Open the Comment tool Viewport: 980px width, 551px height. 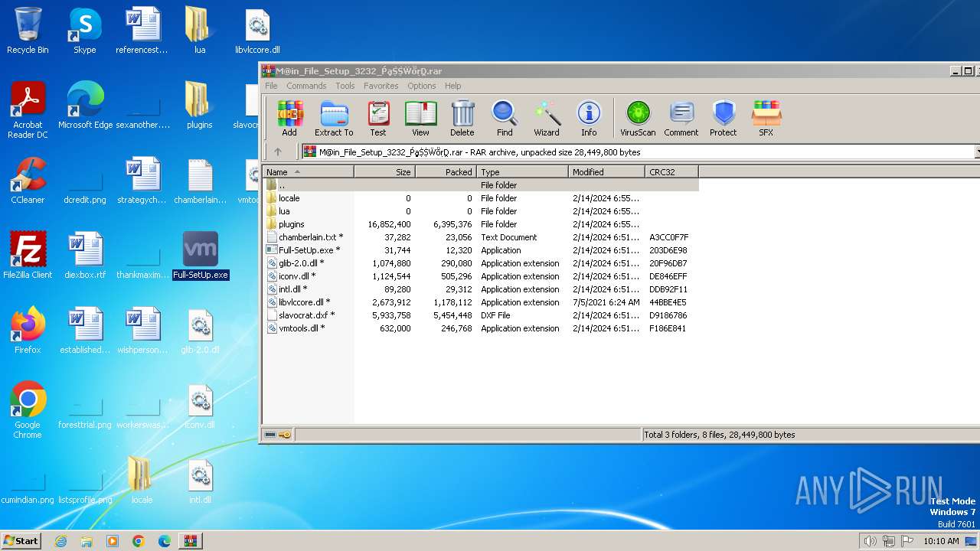681,119
